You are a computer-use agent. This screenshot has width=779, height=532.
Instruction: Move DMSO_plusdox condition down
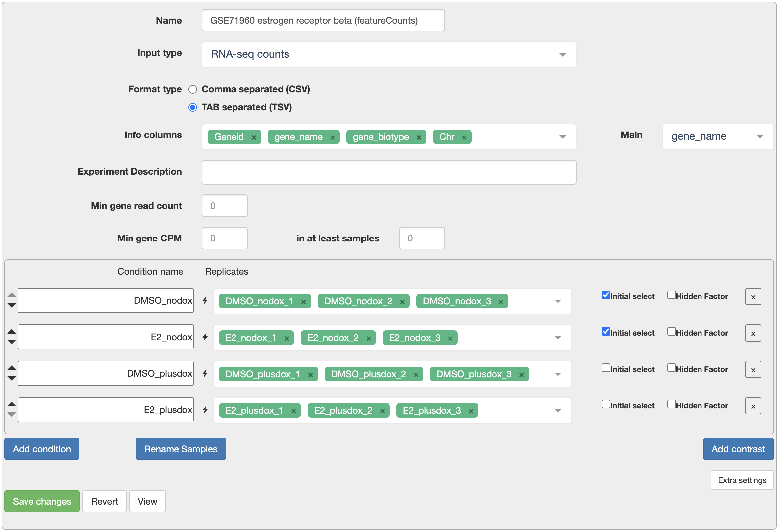click(x=11, y=379)
